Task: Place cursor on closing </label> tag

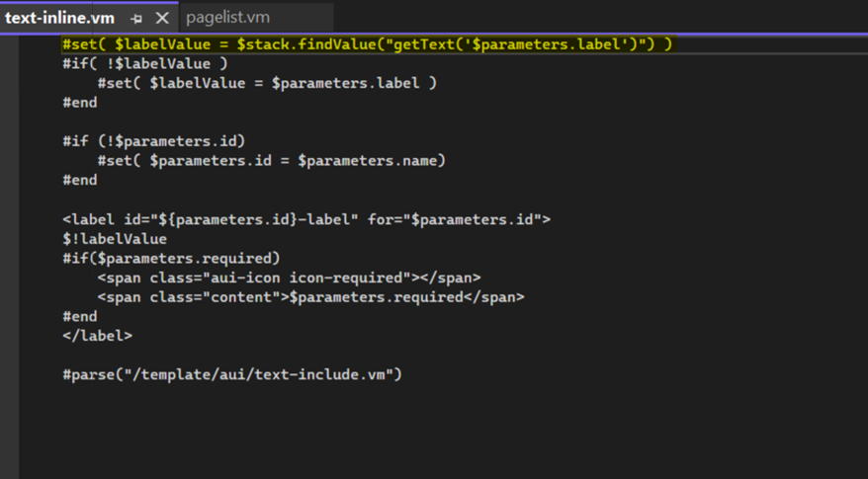Action: coord(97,336)
